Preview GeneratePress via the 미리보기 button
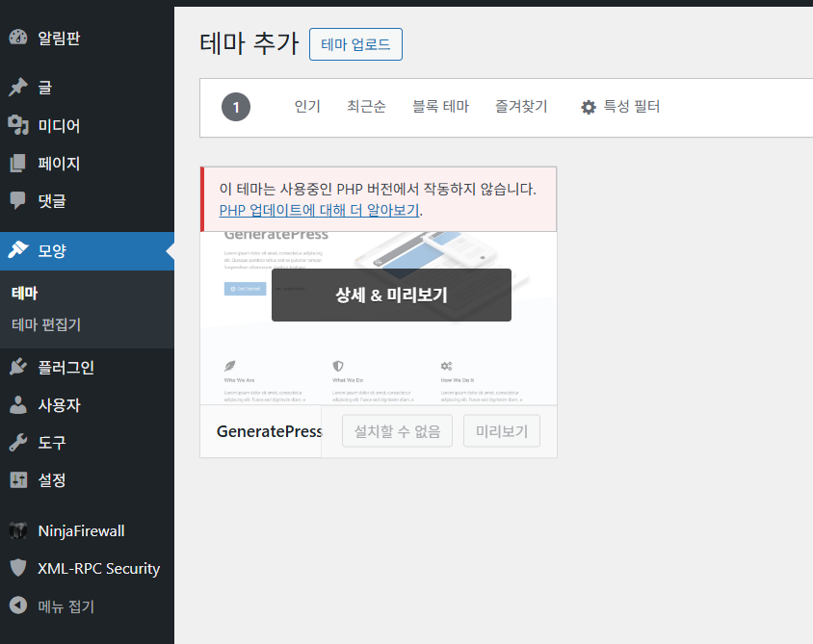813x644 pixels. click(501, 430)
